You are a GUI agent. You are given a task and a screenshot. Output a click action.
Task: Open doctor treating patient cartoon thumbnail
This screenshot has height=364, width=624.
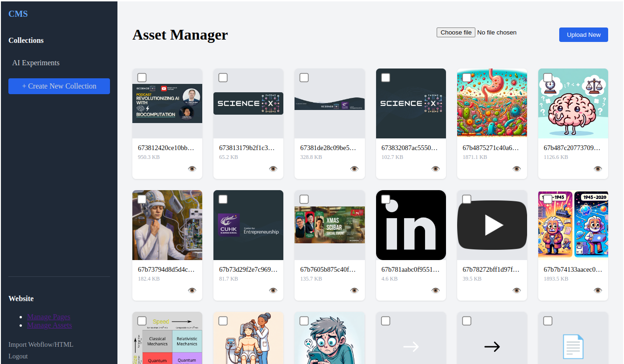248,338
